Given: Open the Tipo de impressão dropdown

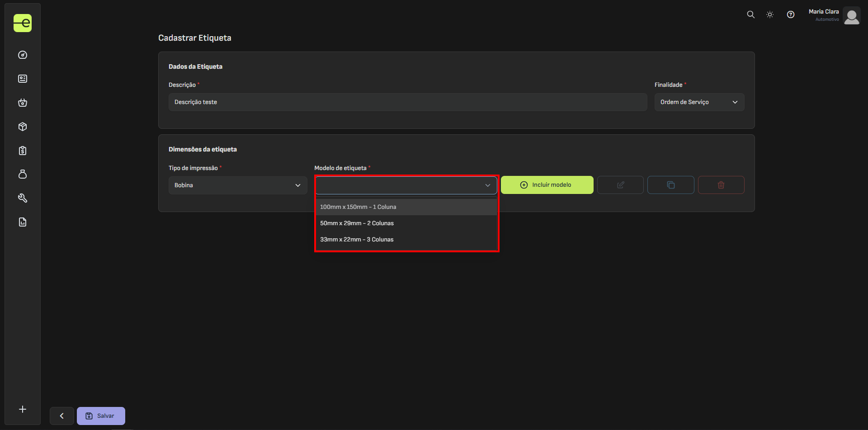Looking at the screenshot, I should [x=238, y=185].
